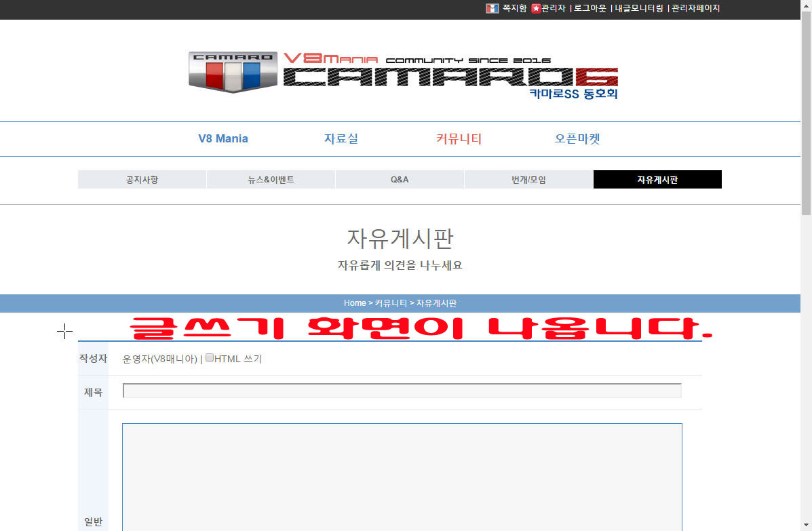The width and height of the screenshot is (812, 531).
Task: Switch to the 뉴스&이벤트 tab
Action: coord(271,180)
